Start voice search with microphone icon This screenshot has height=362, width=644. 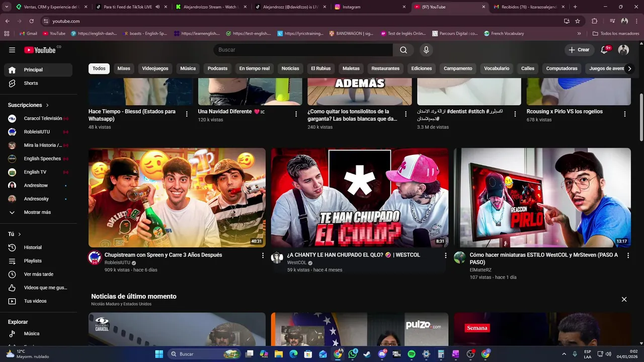point(426,50)
